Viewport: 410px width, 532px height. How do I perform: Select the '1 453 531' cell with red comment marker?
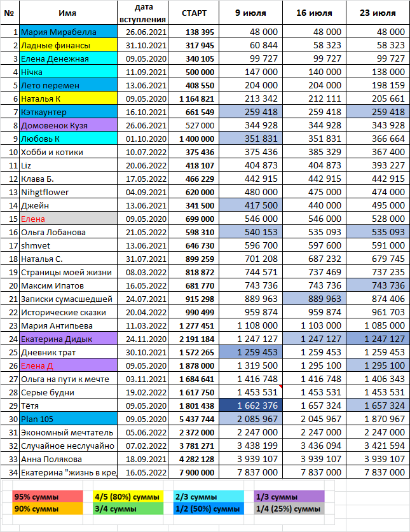[x=250, y=392]
